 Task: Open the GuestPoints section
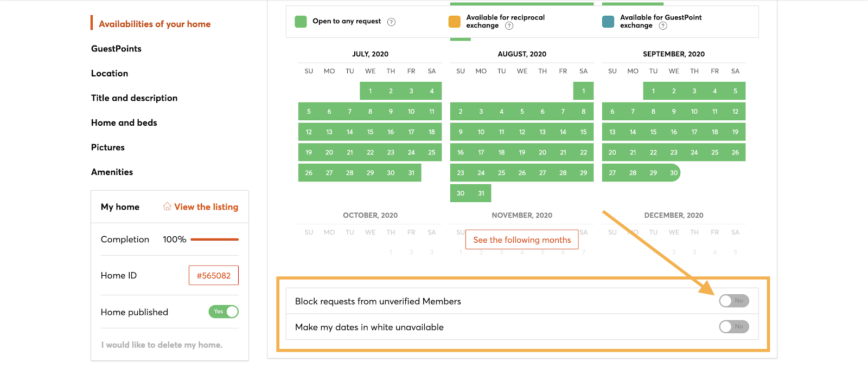pyautogui.click(x=116, y=49)
